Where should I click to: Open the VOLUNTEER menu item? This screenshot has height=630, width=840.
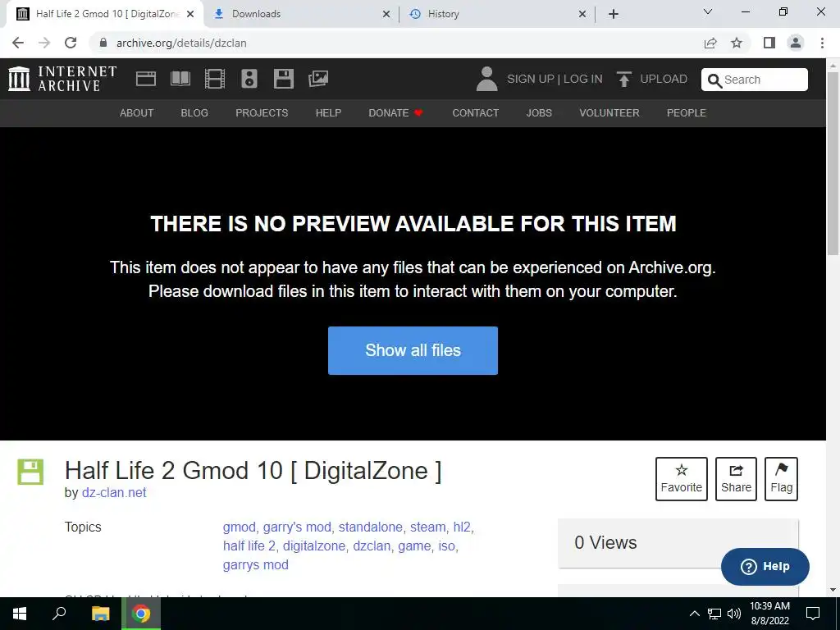pyautogui.click(x=609, y=113)
